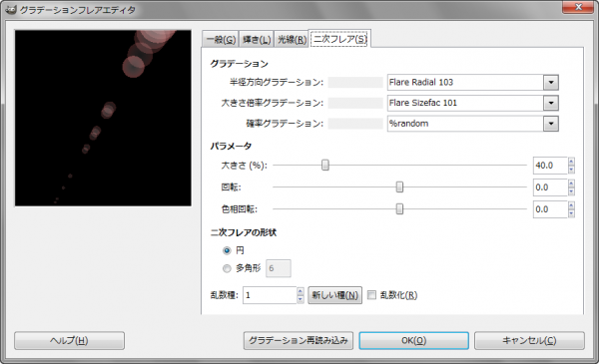Click the GIMP Wilber icon in title bar
The width and height of the screenshot is (599, 364).
point(11,10)
